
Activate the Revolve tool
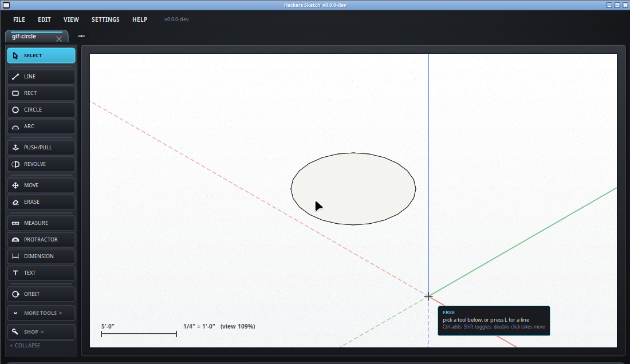(x=41, y=164)
